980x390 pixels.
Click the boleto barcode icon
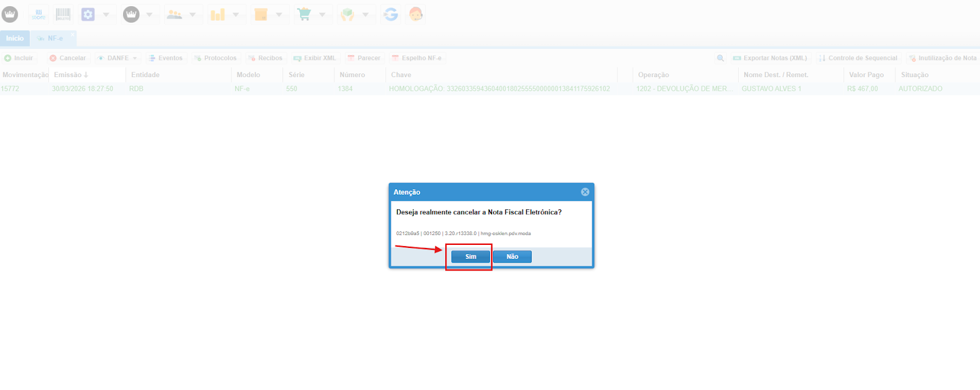click(x=63, y=14)
